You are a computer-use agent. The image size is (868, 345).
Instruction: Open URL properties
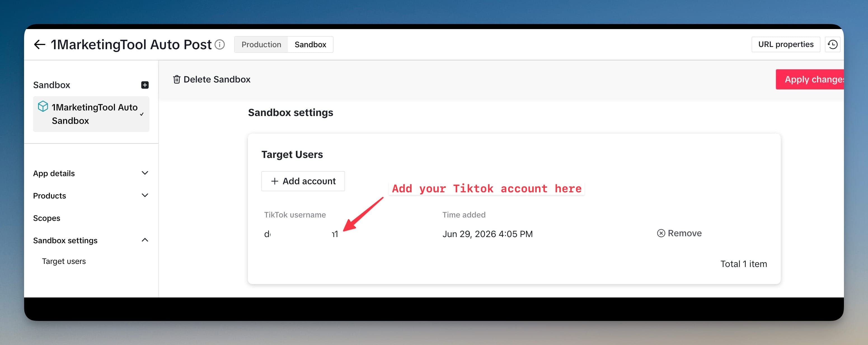pyautogui.click(x=786, y=44)
